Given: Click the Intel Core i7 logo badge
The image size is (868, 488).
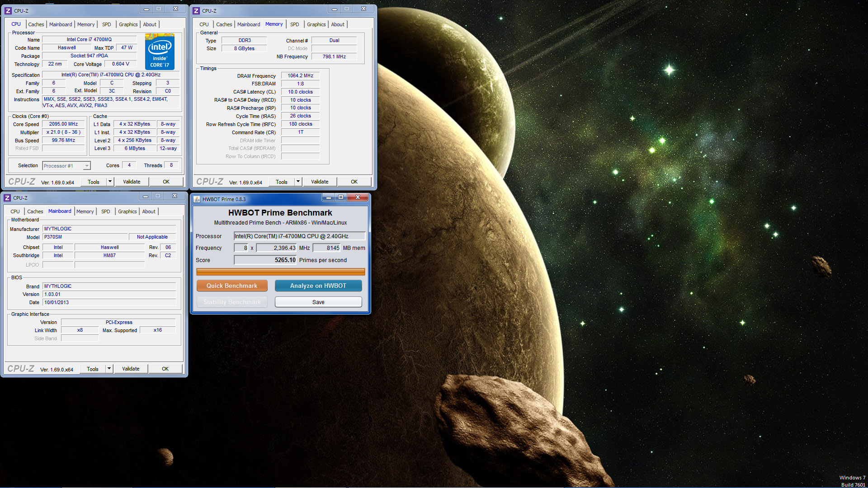Looking at the screenshot, I should click(160, 52).
